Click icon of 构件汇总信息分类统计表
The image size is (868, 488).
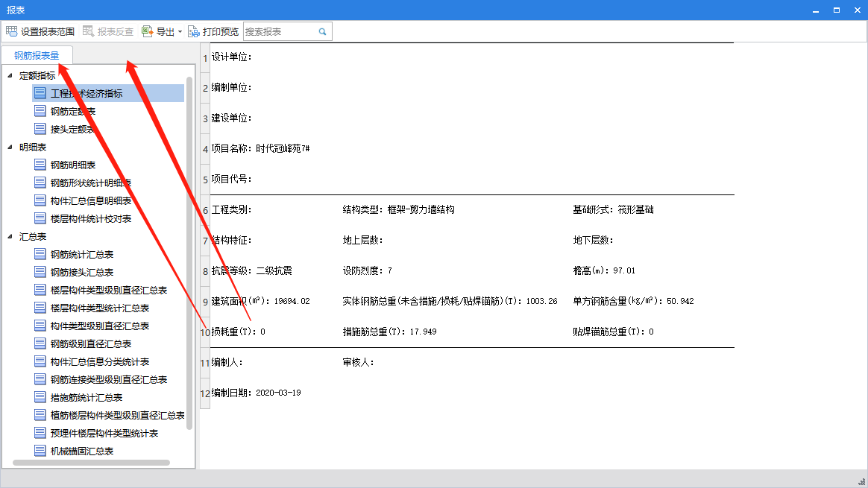pyautogui.click(x=40, y=361)
